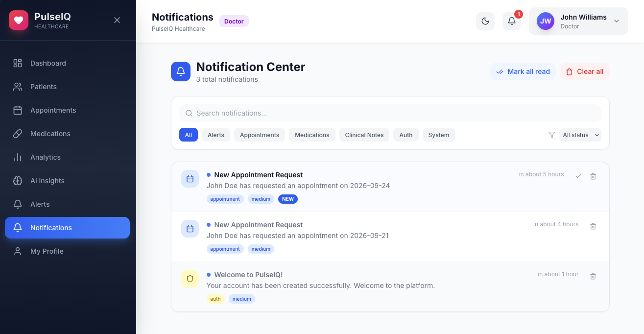Select the Alerts filter chip
Viewport: 644px width, 334px height.
[216, 135]
